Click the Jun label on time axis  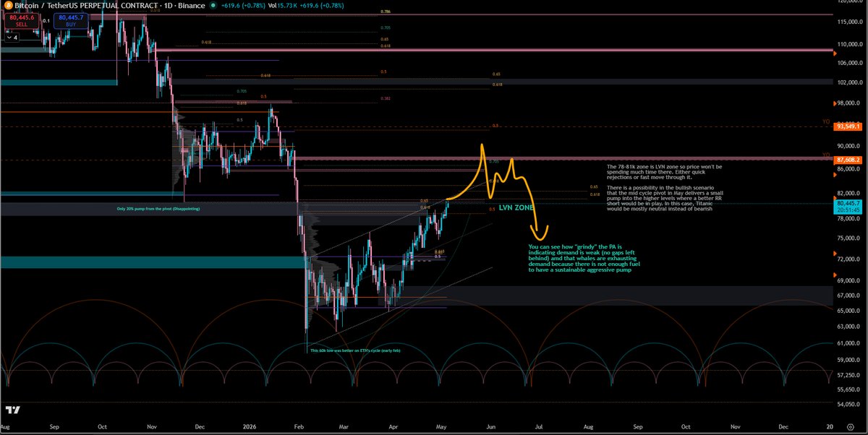(493, 427)
